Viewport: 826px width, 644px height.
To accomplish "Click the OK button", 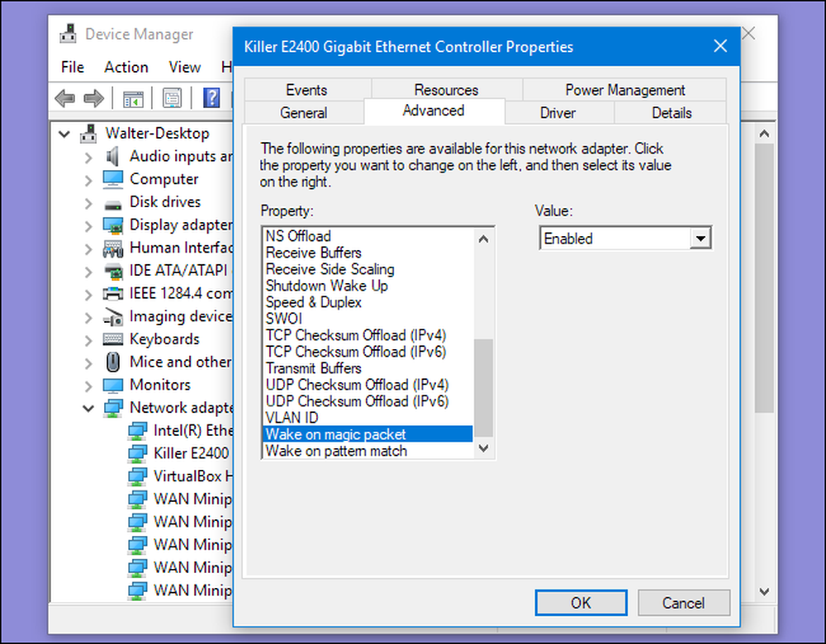I will 581,603.
